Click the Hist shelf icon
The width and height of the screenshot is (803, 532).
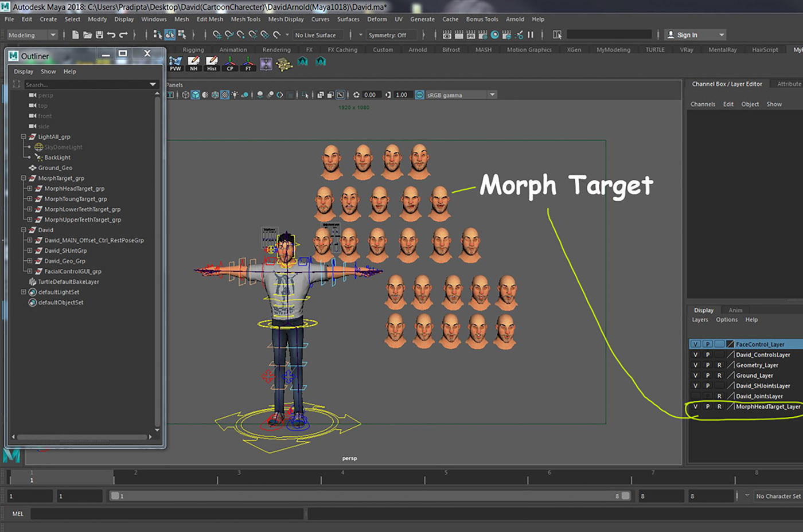[212, 64]
